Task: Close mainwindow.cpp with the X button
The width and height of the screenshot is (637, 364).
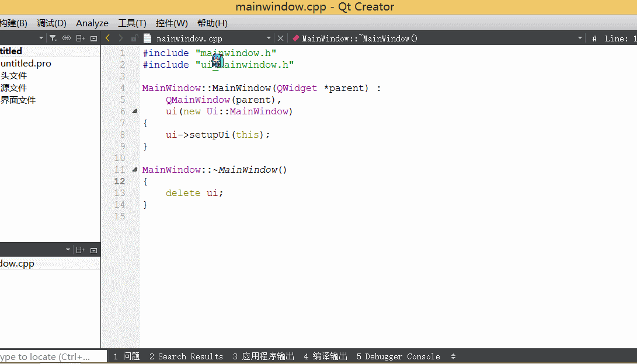Action: (x=279, y=37)
